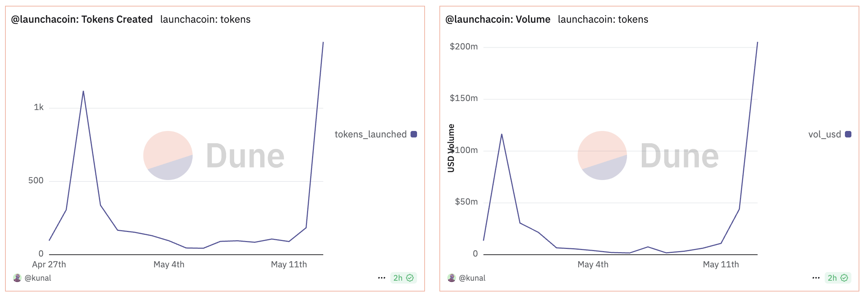This screenshot has width=868, height=298.
Task: Click the Apr 27th x-axis label
Action: pyautogui.click(x=49, y=264)
